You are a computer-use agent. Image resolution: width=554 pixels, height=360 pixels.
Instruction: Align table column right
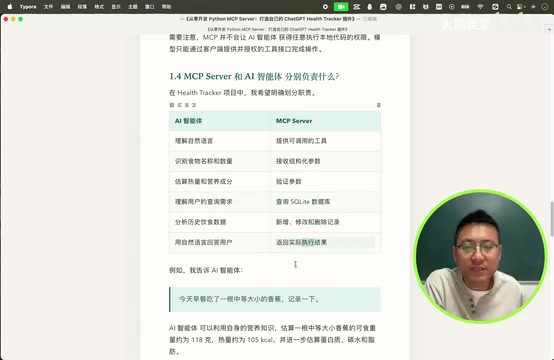pos(194,105)
